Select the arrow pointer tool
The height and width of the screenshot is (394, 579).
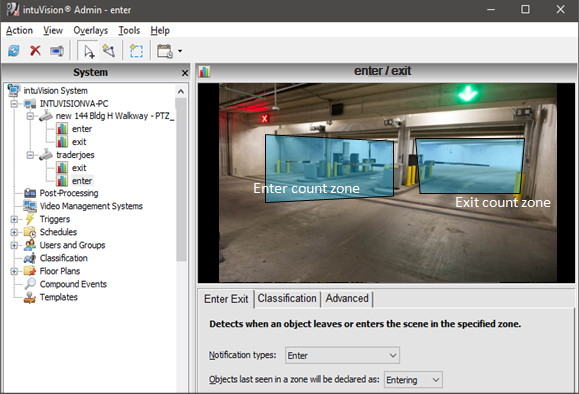[88, 51]
